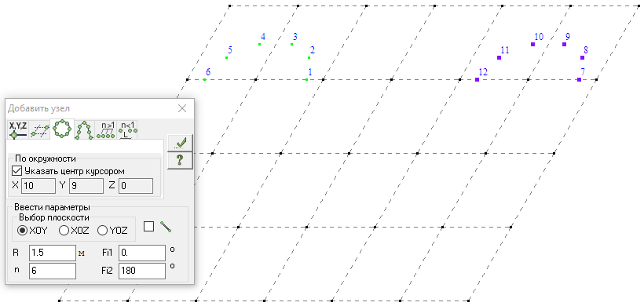Choose the n<1 node division tab
This screenshot has width=644, height=306.
pyautogui.click(x=127, y=130)
